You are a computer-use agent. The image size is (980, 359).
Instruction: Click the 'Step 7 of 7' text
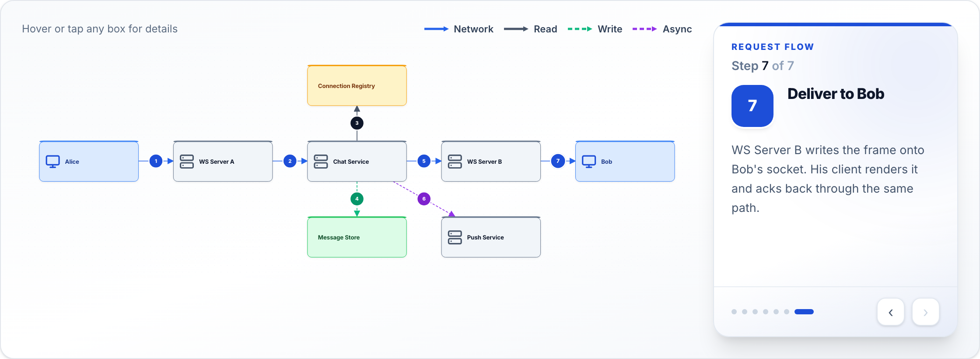[763, 66]
